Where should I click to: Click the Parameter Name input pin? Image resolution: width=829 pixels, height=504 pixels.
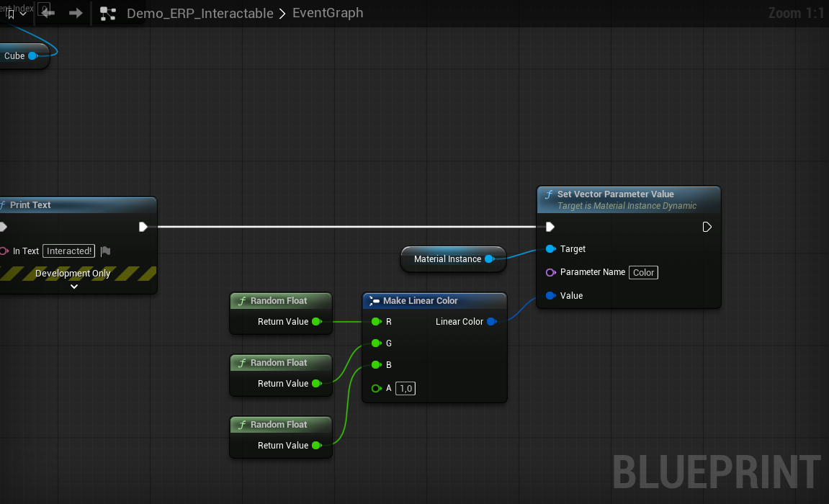[550, 272]
